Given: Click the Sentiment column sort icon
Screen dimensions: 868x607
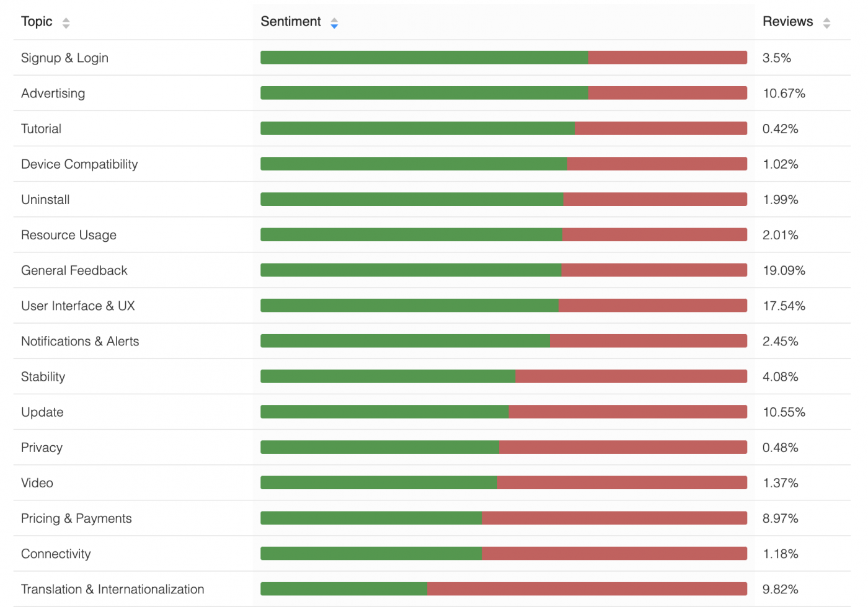Looking at the screenshot, I should (x=334, y=22).
